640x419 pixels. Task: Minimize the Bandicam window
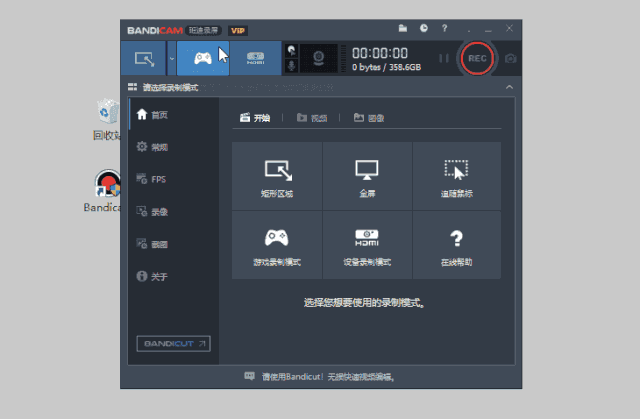(x=488, y=29)
